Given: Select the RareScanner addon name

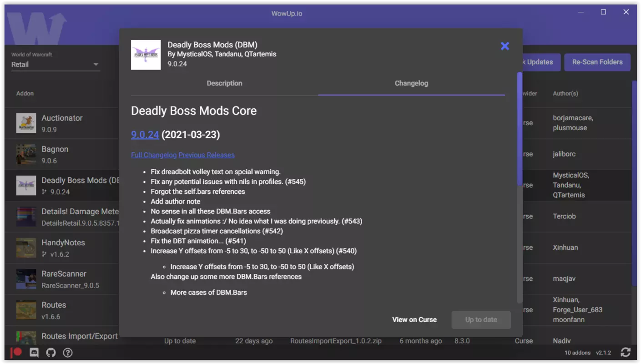Looking at the screenshot, I should click(x=64, y=274).
